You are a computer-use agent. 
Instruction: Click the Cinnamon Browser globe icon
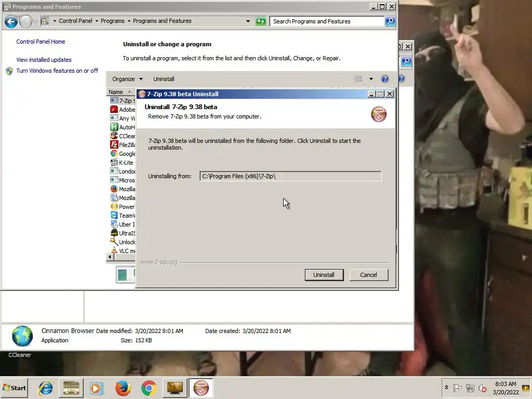pos(22,336)
